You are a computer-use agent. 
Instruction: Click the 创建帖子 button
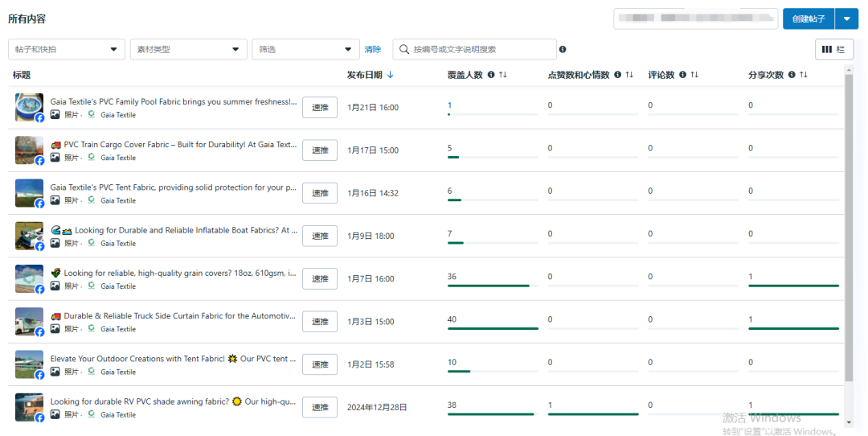(x=808, y=19)
